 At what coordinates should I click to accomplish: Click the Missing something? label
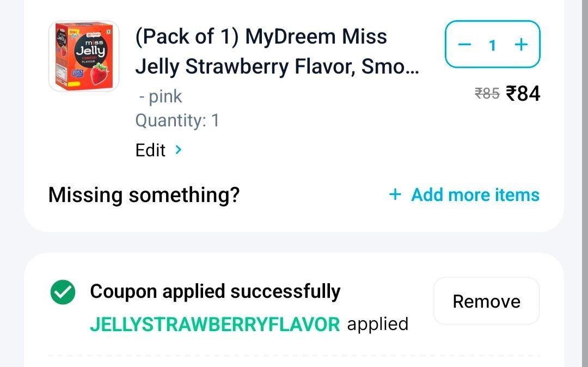tap(144, 195)
